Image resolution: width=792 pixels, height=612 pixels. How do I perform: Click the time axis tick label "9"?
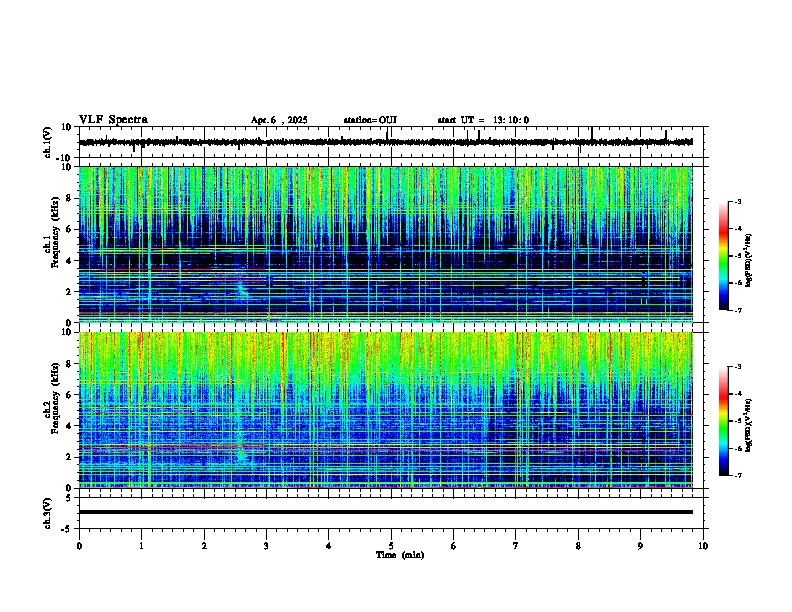(640, 546)
